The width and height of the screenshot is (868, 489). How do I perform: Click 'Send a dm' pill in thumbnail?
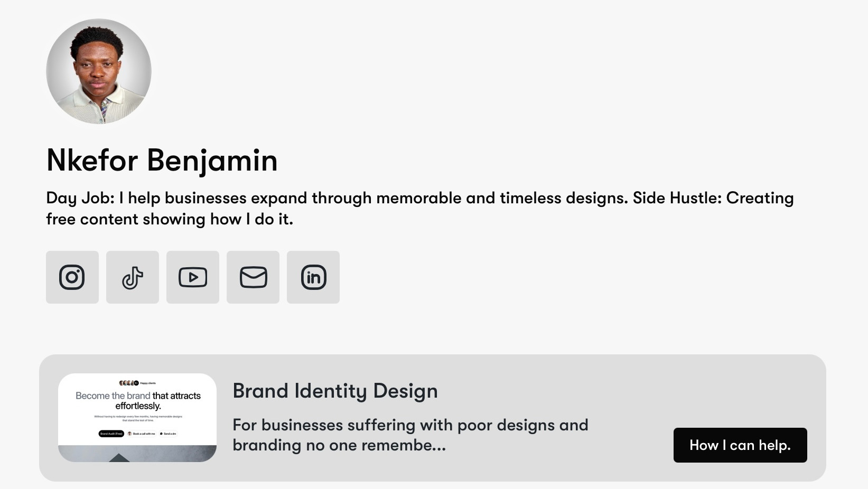pyautogui.click(x=168, y=434)
